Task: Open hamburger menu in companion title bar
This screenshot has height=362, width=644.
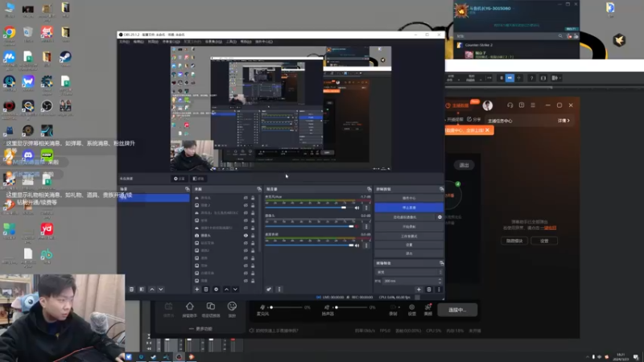Action: pyautogui.click(x=533, y=105)
